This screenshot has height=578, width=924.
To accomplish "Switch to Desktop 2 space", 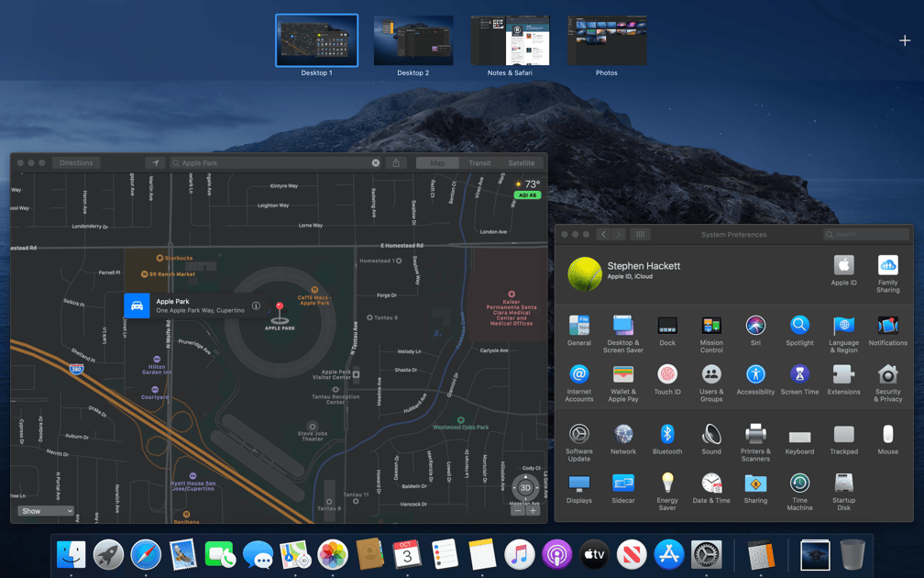I will coord(413,40).
